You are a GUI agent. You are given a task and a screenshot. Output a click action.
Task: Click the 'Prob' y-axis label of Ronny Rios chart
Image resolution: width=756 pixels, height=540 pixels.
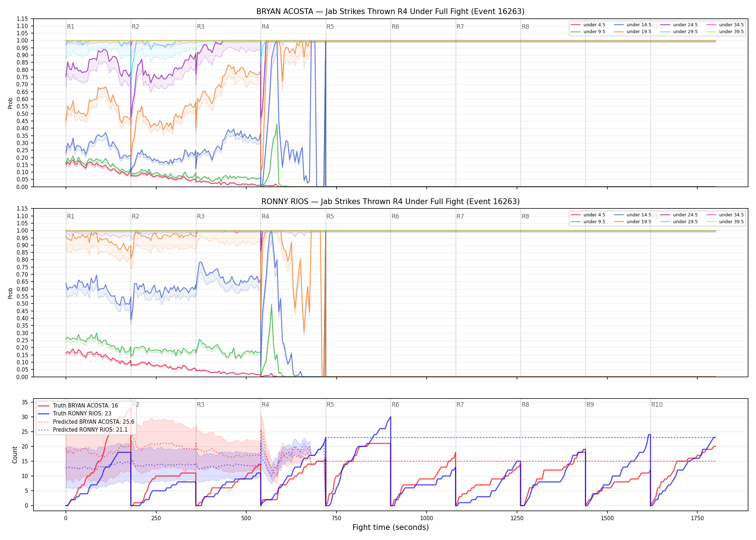pyautogui.click(x=10, y=293)
